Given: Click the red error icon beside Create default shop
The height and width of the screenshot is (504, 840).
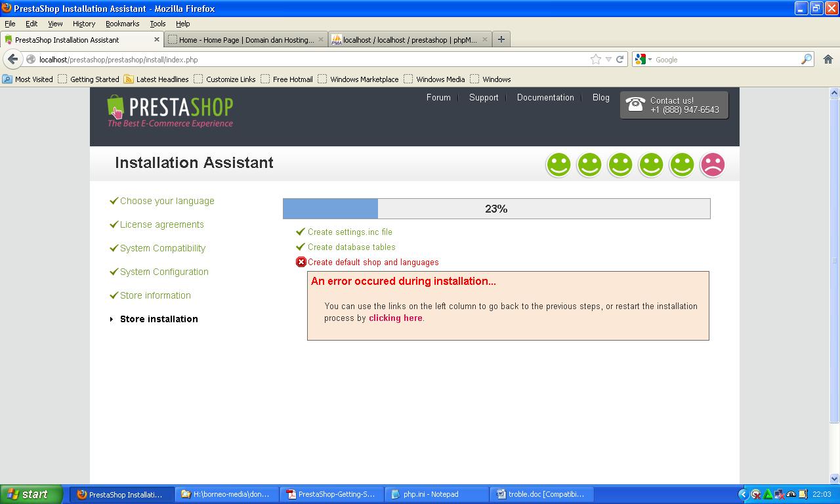Looking at the screenshot, I should coord(301,262).
